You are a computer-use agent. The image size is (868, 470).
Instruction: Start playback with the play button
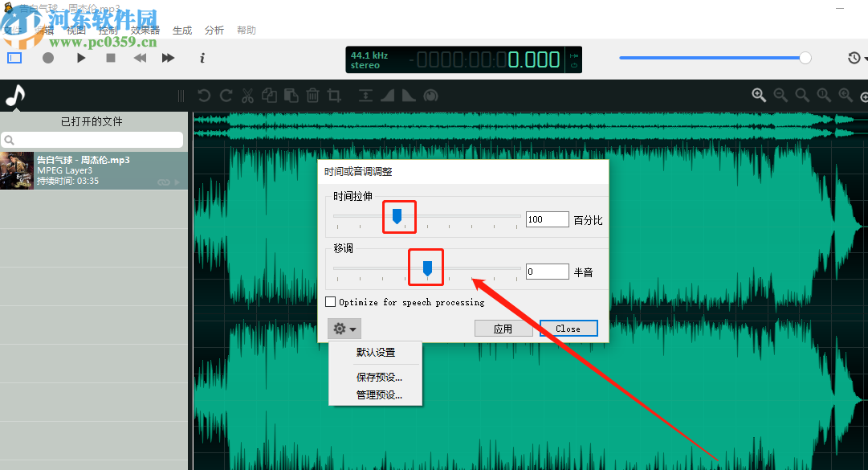pyautogui.click(x=81, y=58)
